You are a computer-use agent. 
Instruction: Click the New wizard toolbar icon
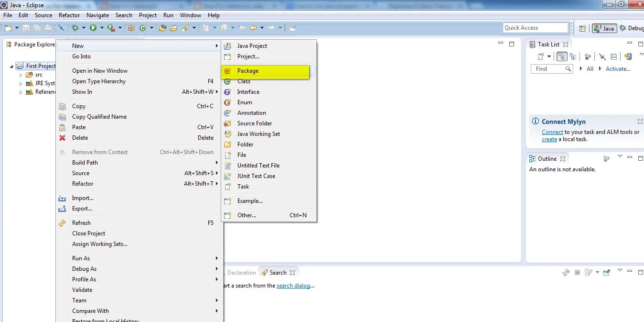[8, 28]
